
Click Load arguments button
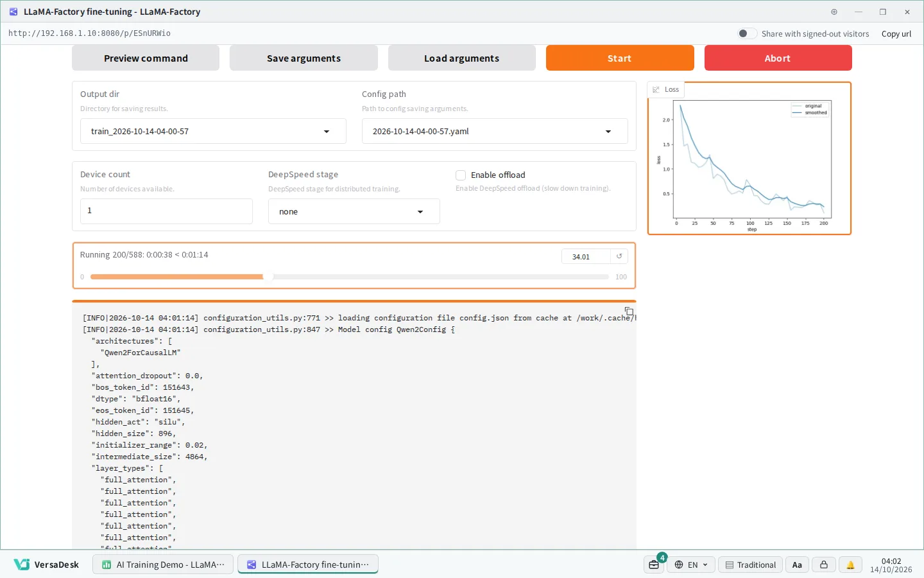point(462,58)
